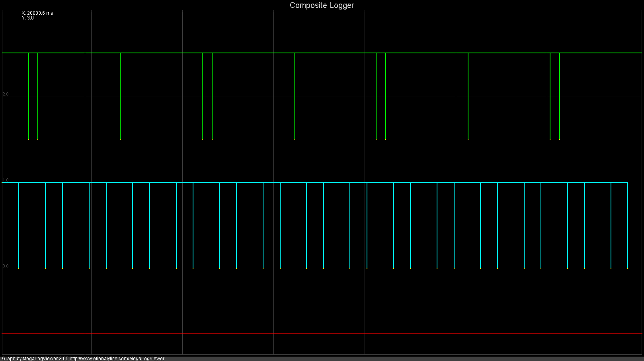Click the cyan pulse right of the cursor line
This screenshot has width=644, height=361.
[x=89, y=225]
